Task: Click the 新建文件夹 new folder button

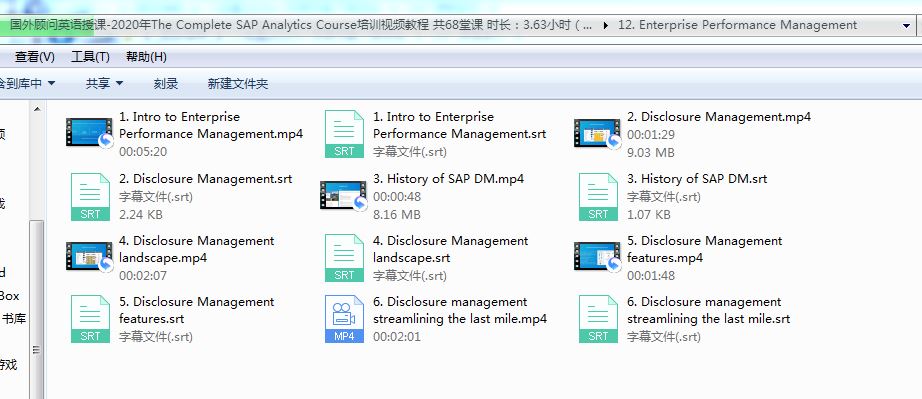Action: point(238,83)
